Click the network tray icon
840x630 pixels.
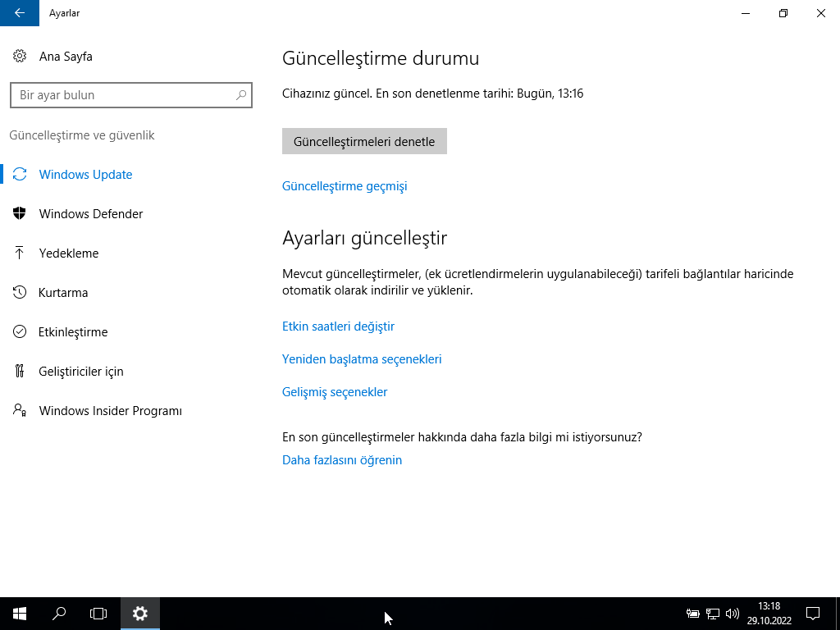(713, 614)
